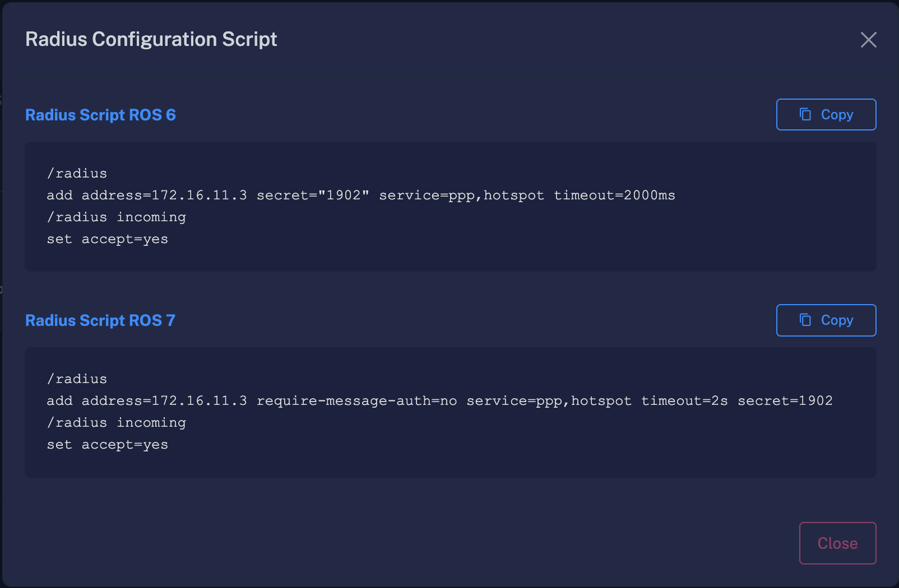Click /radius incoming line in ROS 7 script
This screenshot has width=899, height=588.
[x=117, y=423]
